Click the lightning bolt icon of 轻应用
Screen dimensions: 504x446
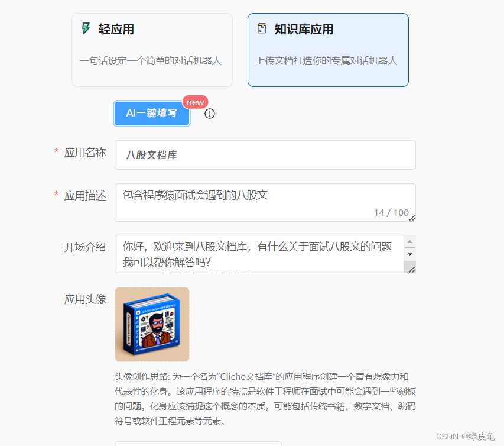pyautogui.click(x=86, y=28)
